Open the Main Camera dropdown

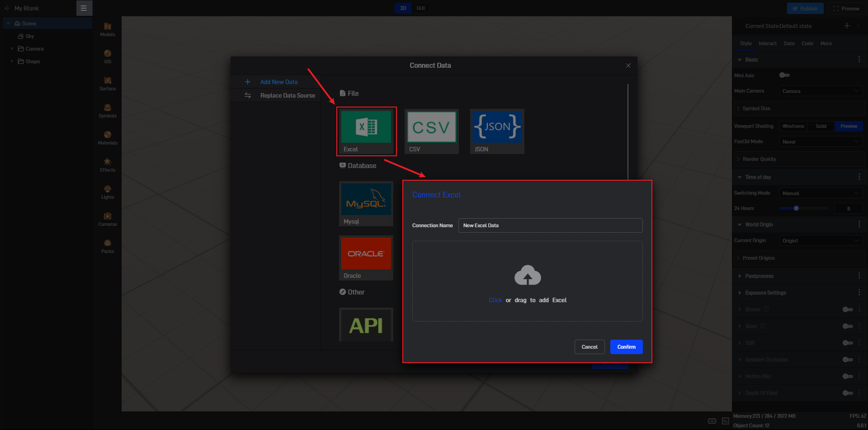[x=821, y=91]
